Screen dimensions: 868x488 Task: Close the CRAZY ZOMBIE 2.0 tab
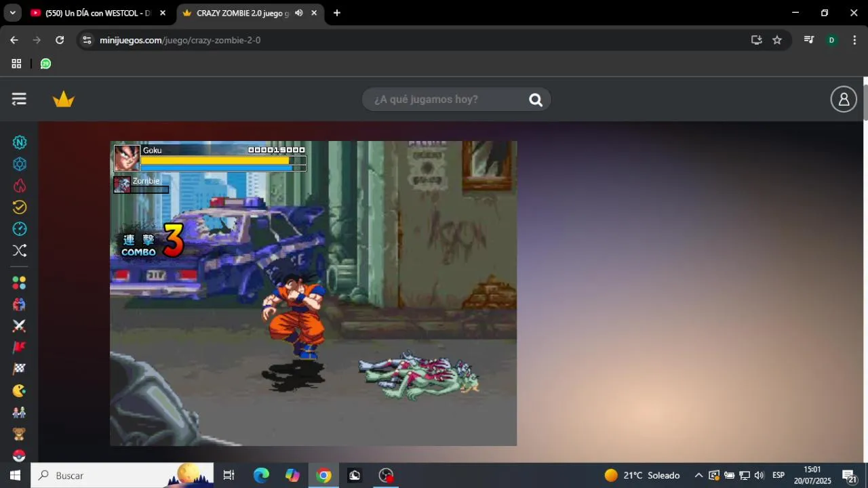pyautogui.click(x=314, y=13)
